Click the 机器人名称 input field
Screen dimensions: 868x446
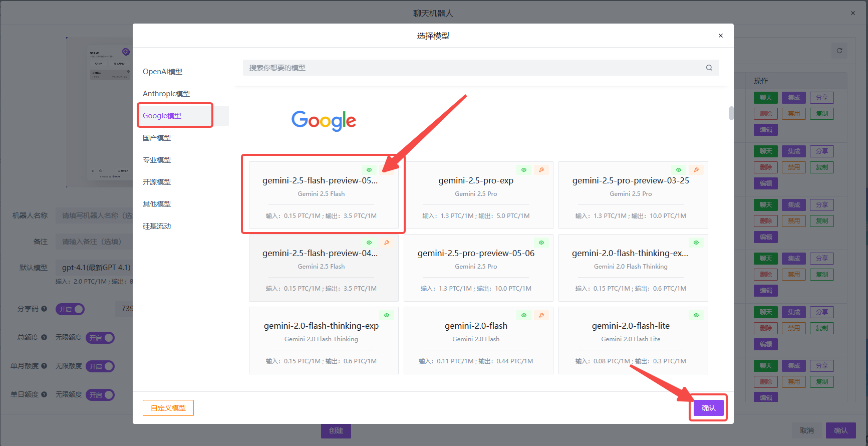click(x=94, y=215)
